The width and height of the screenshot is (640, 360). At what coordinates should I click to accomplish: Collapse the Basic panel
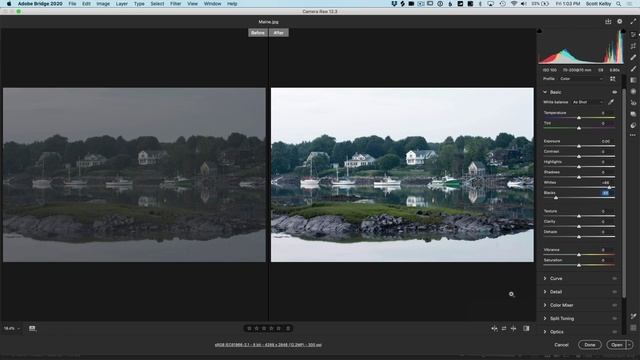pos(545,92)
